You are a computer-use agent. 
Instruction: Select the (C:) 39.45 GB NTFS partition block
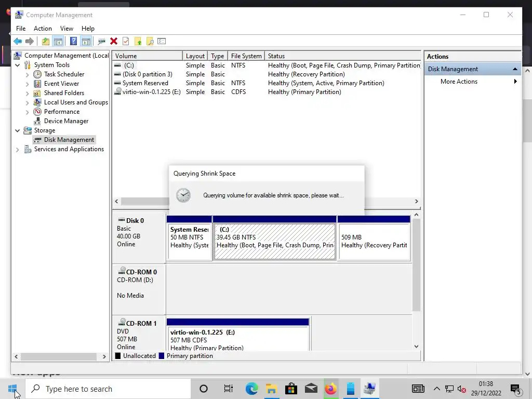[275, 238]
